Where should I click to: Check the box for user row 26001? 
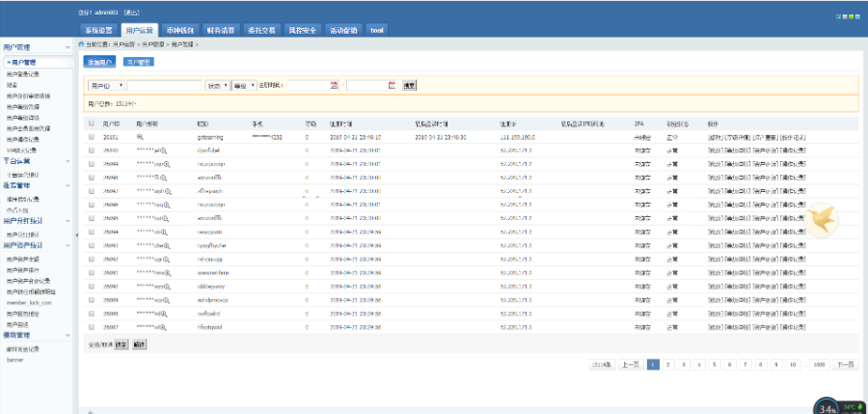tap(91, 138)
